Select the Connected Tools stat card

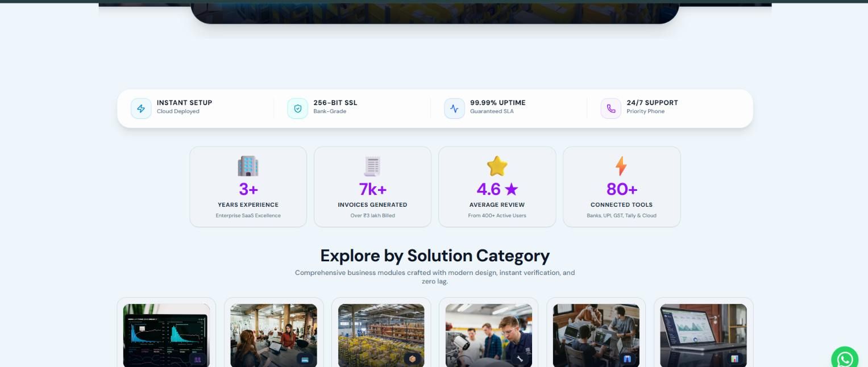(x=621, y=187)
